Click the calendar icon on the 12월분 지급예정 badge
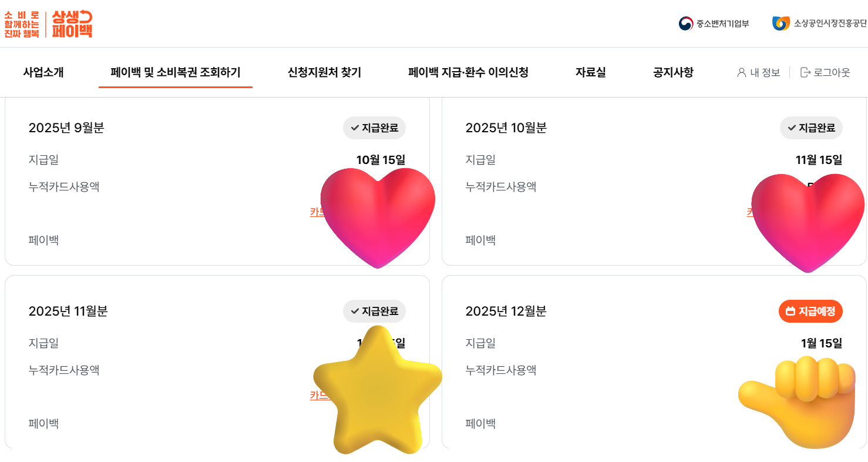The height and width of the screenshot is (462, 868). point(792,312)
